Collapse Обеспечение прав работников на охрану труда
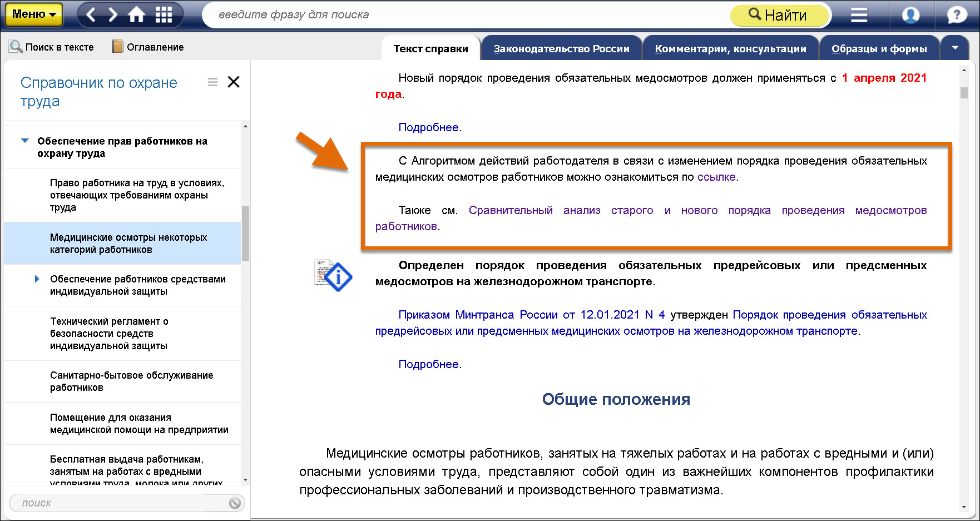This screenshot has height=521, width=980. coord(25,141)
